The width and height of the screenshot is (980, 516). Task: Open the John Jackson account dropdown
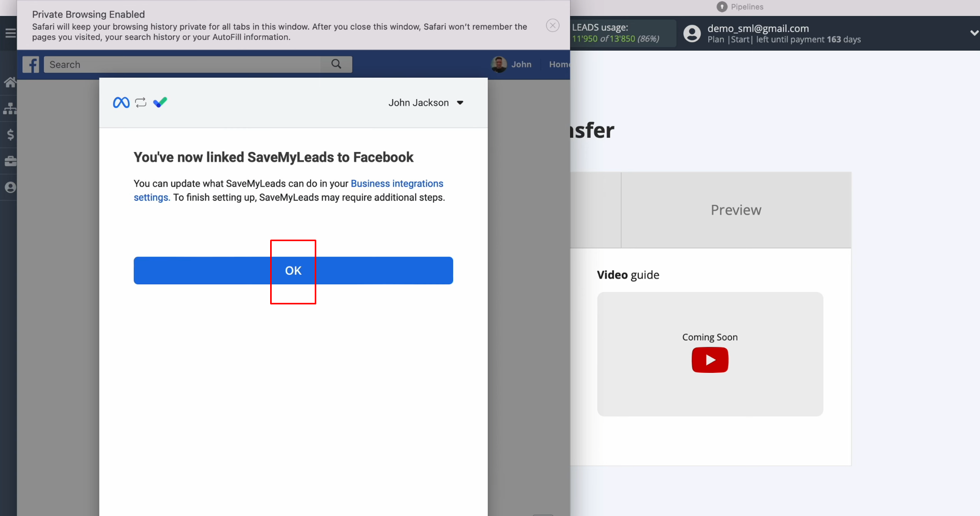point(425,103)
